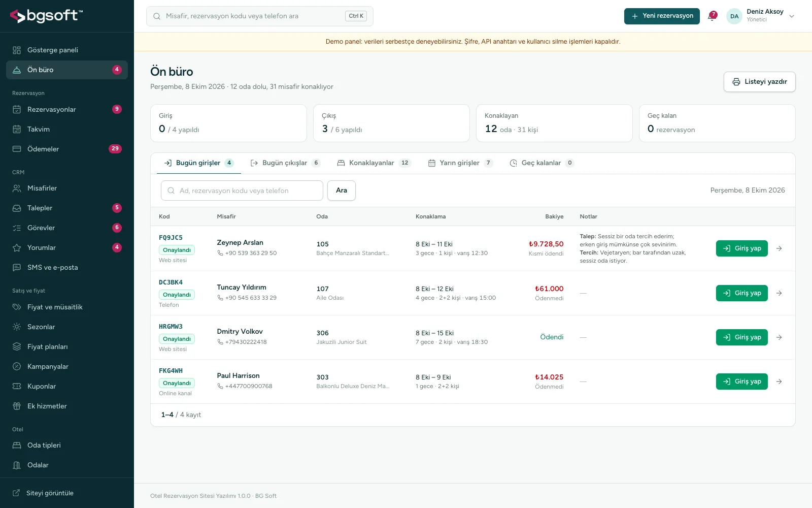Open Ek hizmetler extras page
Screen dimensions: 812x508
click(x=67, y=406)
